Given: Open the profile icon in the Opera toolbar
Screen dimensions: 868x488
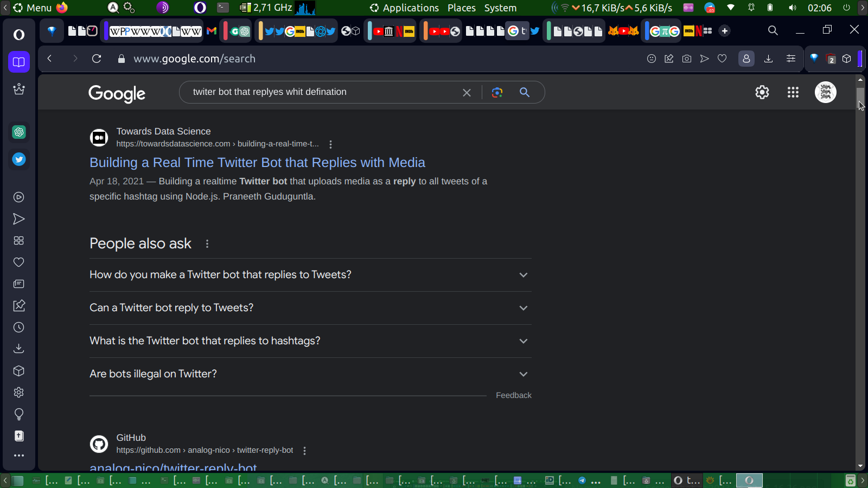Looking at the screenshot, I should coord(746,59).
